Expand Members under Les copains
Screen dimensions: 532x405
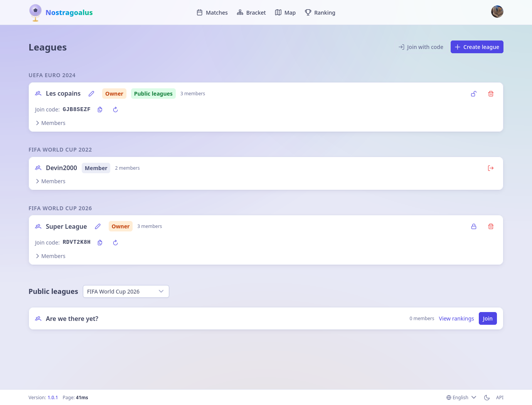(x=51, y=123)
